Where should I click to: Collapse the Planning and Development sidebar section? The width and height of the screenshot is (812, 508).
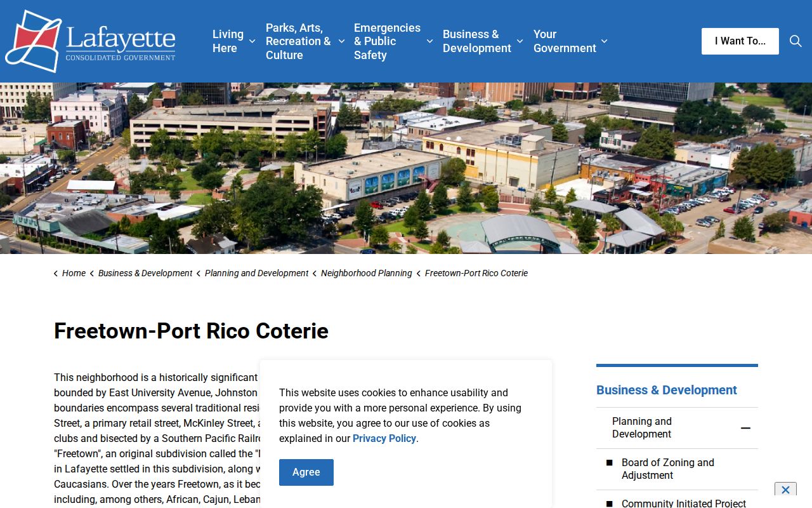[745, 428]
